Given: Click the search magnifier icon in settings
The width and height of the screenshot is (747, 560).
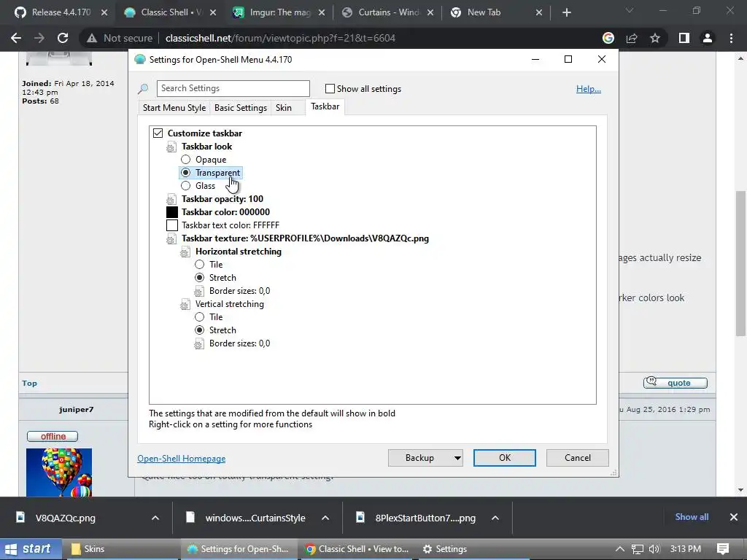Looking at the screenshot, I should click(143, 88).
